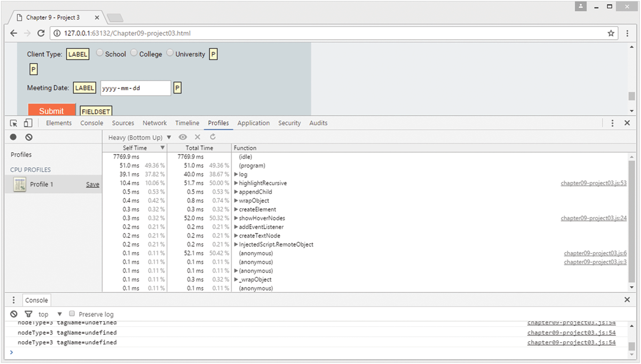641x364 pixels.
Task: Open the Elements tab
Action: (x=59, y=123)
